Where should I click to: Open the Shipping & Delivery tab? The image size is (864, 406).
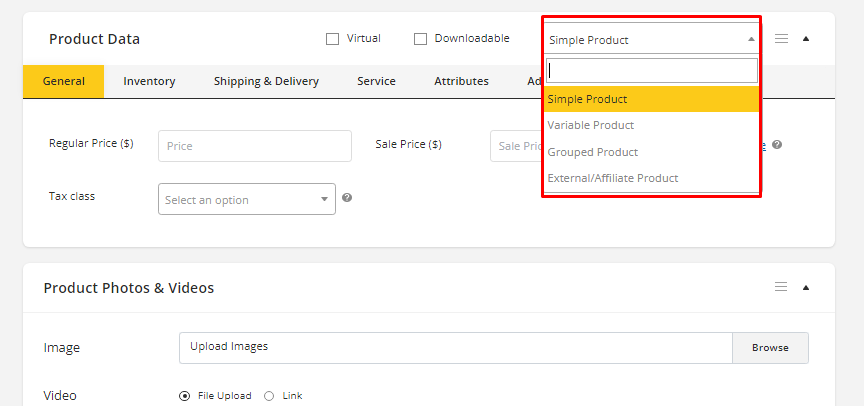pyautogui.click(x=266, y=81)
